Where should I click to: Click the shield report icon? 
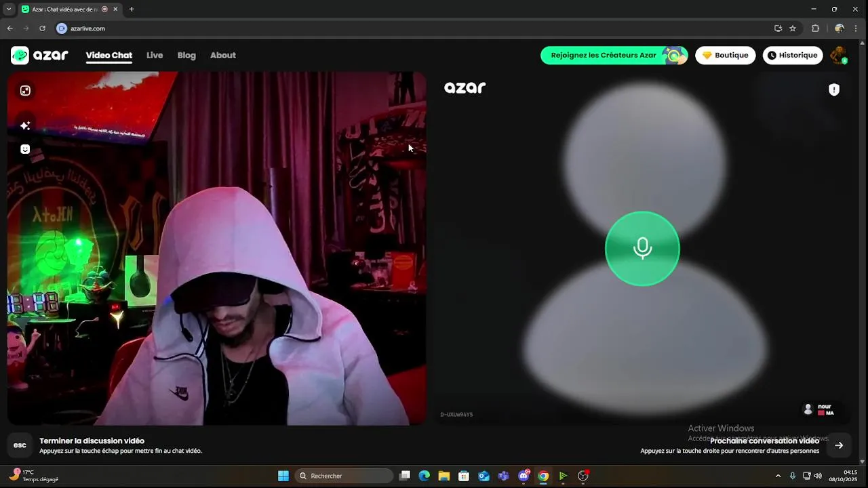point(834,90)
